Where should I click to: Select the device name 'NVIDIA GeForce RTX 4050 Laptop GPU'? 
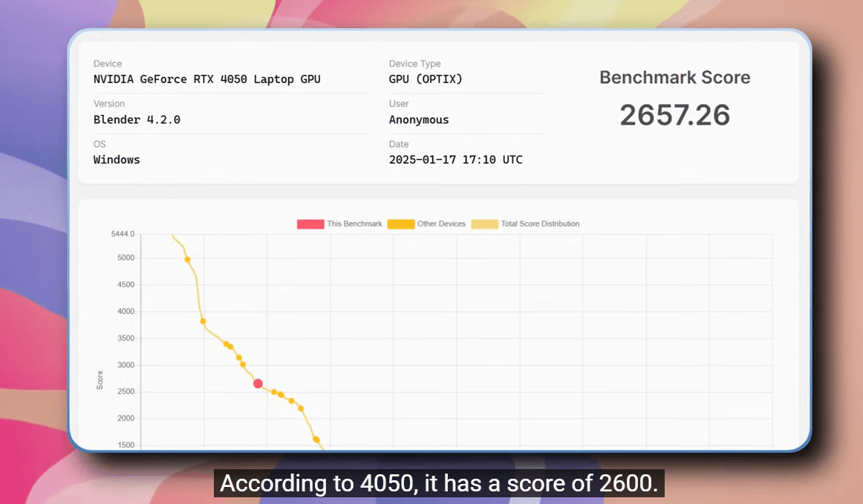click(x=207, y=79)
